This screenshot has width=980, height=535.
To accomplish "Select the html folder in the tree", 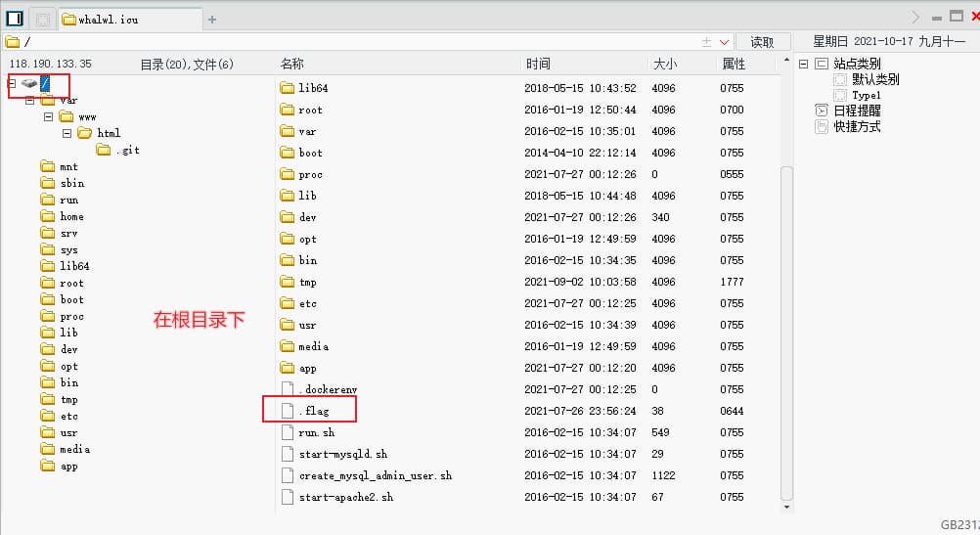I will click(99, 133).
